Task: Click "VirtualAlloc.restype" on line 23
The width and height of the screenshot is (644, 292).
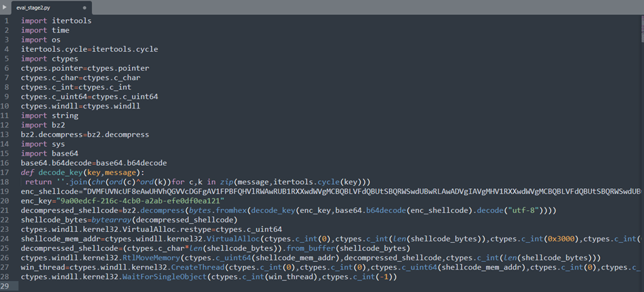Action: coord(169,229)
